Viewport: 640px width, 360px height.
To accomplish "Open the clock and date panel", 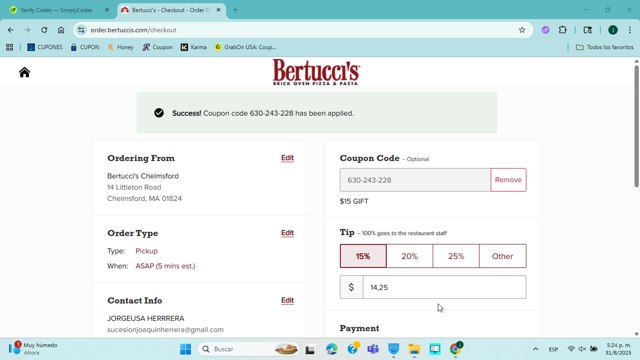I will click(618, 349).
